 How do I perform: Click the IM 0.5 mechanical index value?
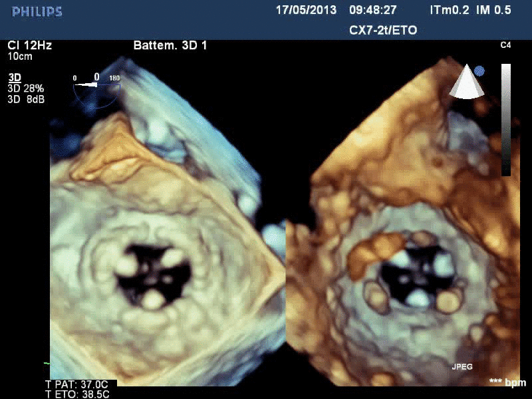[x=493, y=10]
